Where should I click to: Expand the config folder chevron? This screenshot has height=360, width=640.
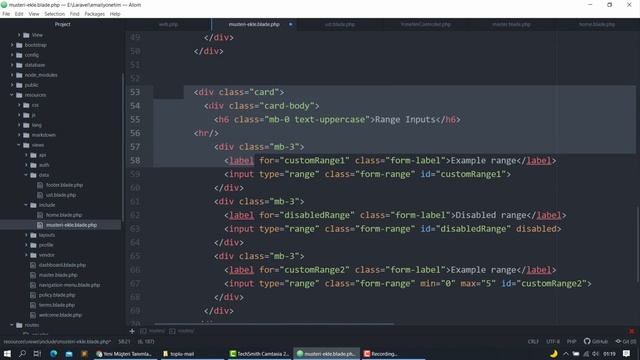tap(12, 55)
